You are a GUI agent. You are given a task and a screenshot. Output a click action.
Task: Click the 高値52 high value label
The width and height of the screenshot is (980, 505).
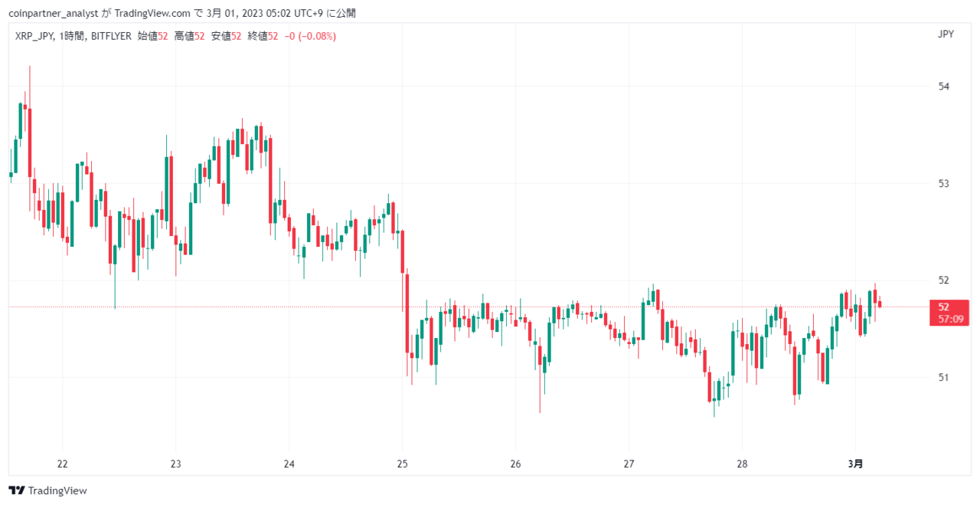[189, 36]
